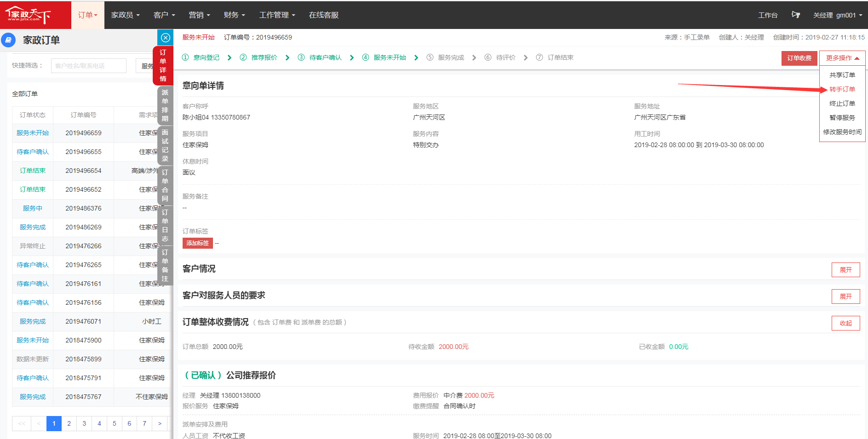868x439 pixels.
Task: Click the 订单收费 button
Action: (799, 58)
